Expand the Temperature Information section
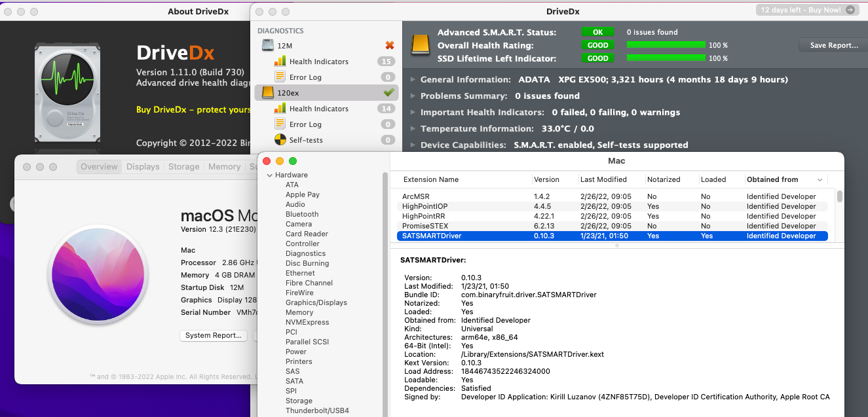Viewport: 868px width, 417px height. [413, 129]
